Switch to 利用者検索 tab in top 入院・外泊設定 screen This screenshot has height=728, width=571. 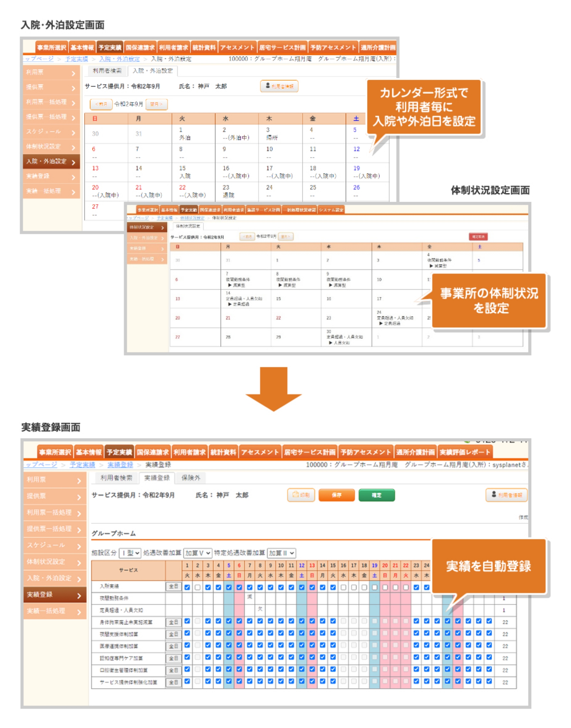click(x=107, y=71)
